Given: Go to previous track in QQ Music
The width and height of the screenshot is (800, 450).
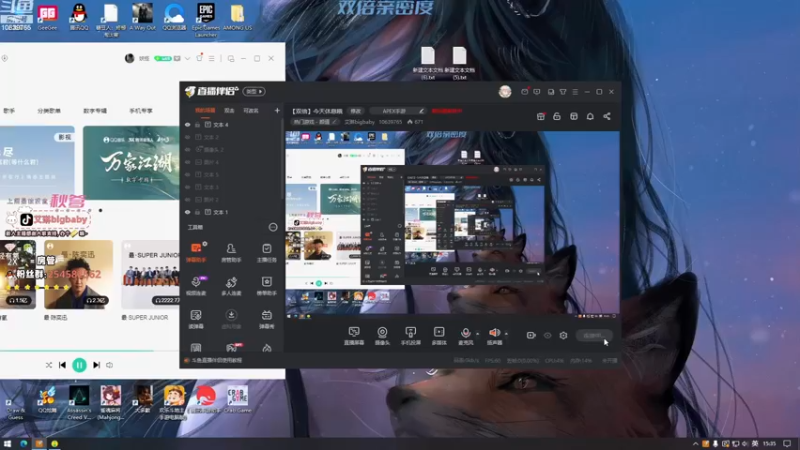Looking at the screenshot, I should coord(62,365).
